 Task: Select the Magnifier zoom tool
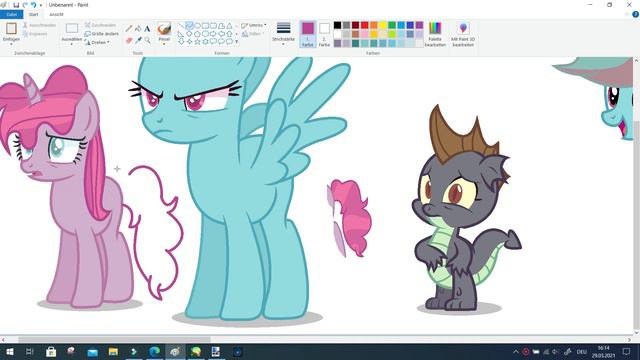[147, 40]
